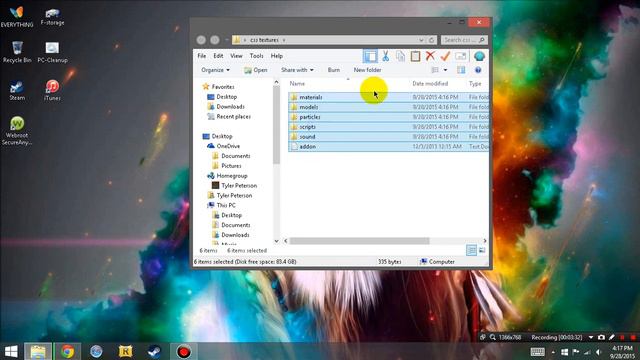Click the address bar refresh button

coord(432,40)
